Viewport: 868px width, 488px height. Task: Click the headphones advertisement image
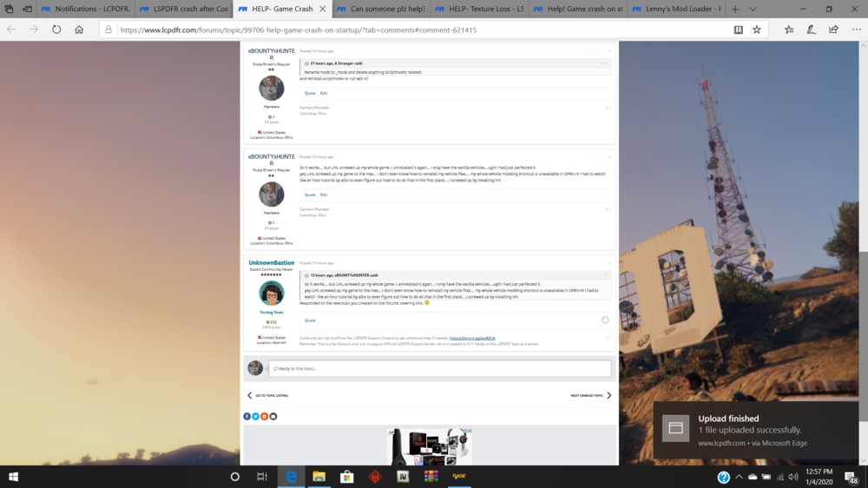(430, 447)
